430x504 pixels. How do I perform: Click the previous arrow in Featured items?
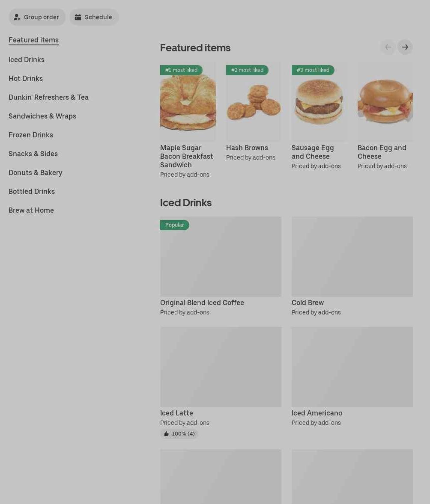coord(388,47)
